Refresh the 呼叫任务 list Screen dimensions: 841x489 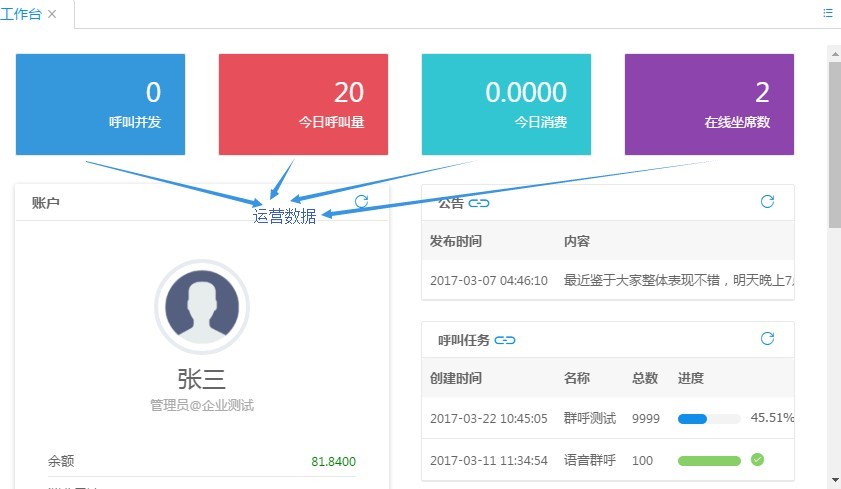(767, 339)
